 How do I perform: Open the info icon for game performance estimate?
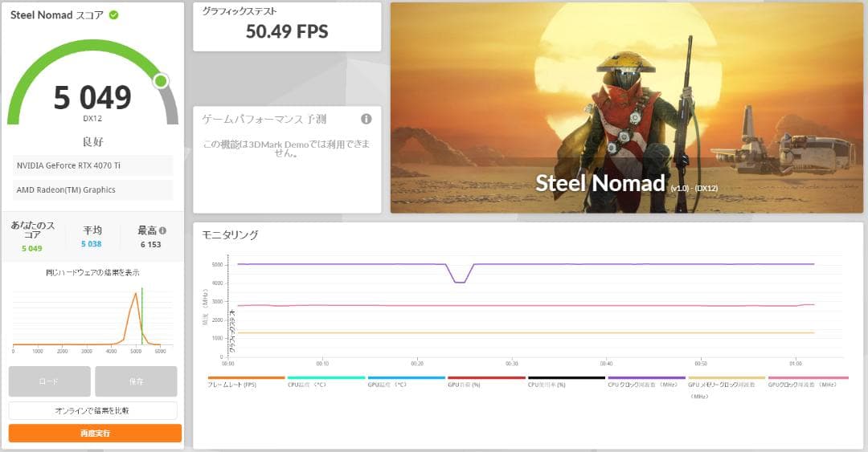click(366, 119)
